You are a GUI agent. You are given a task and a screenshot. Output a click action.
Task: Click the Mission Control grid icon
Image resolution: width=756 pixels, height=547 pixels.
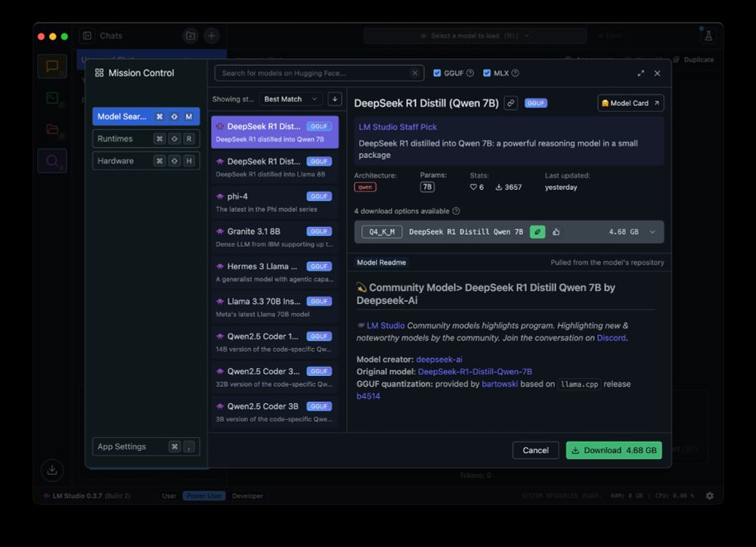99,73
